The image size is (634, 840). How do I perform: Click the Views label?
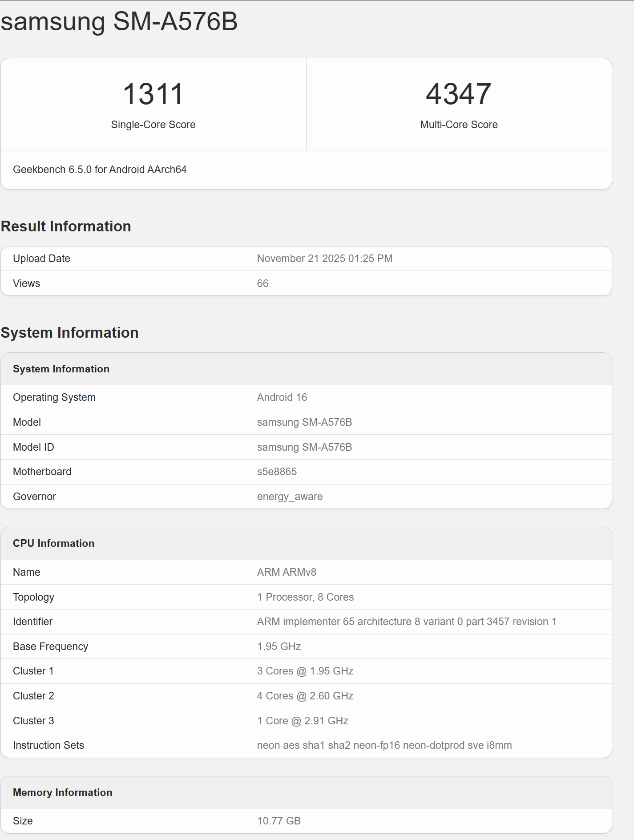click(26, 283)
